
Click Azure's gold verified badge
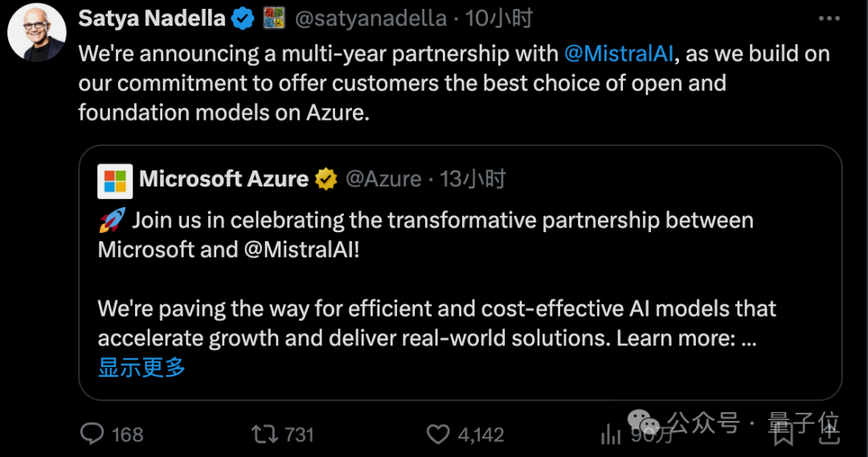(x=325, y=180)
